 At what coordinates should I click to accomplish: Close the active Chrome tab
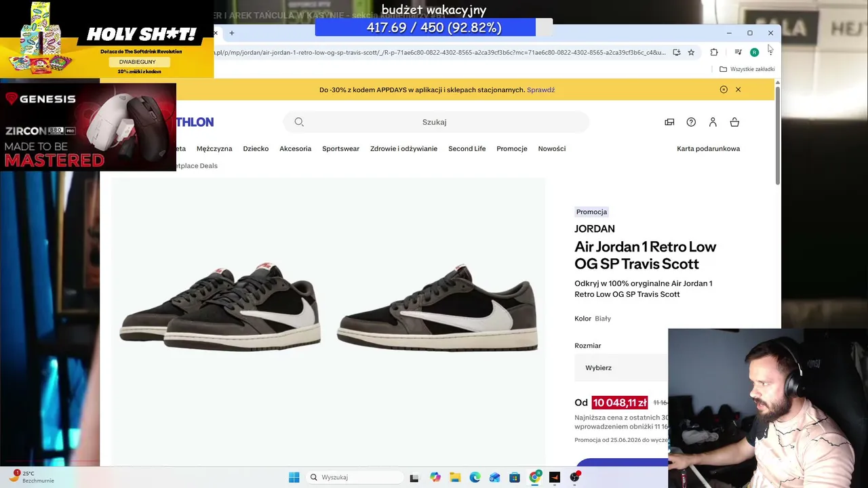(x=216, y=33)
